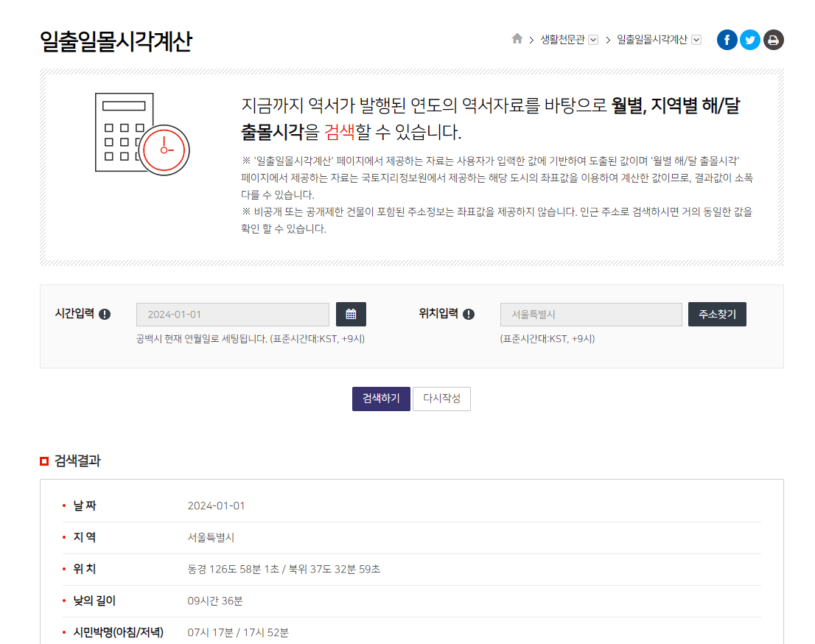Click the 검색하기 search button

click(x=380, y=399)
